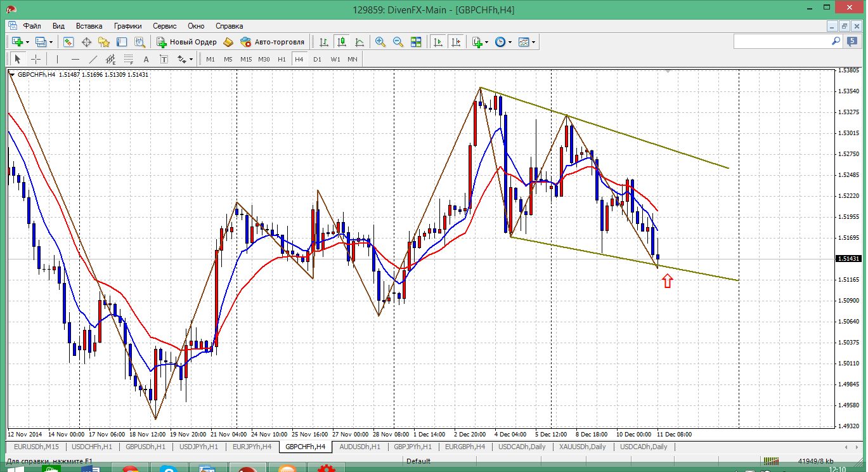The width and height of the screenshot is (868, 472).
Task: Select the vertical line drawing tool
Action: point(57,59)
